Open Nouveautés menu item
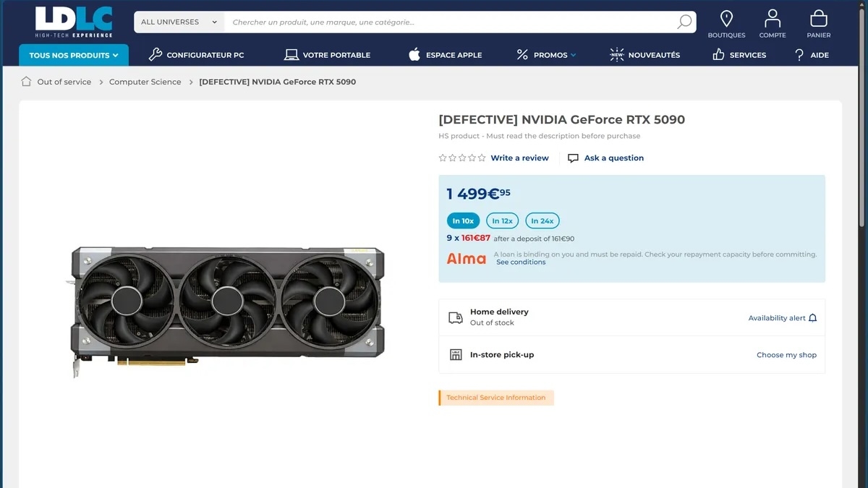Screen dimensions: 868x488 (x=654, y=55)
